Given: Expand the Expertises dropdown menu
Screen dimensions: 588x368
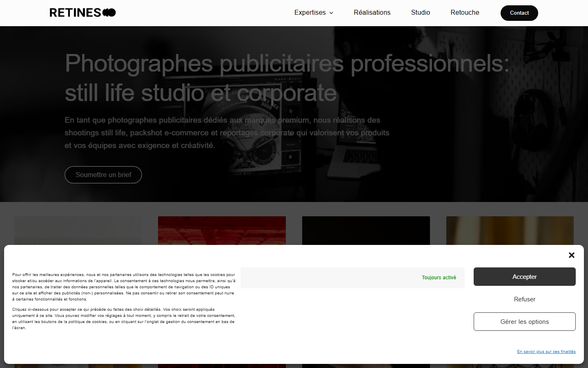Looking at the screenshot, I should point(314,13).
